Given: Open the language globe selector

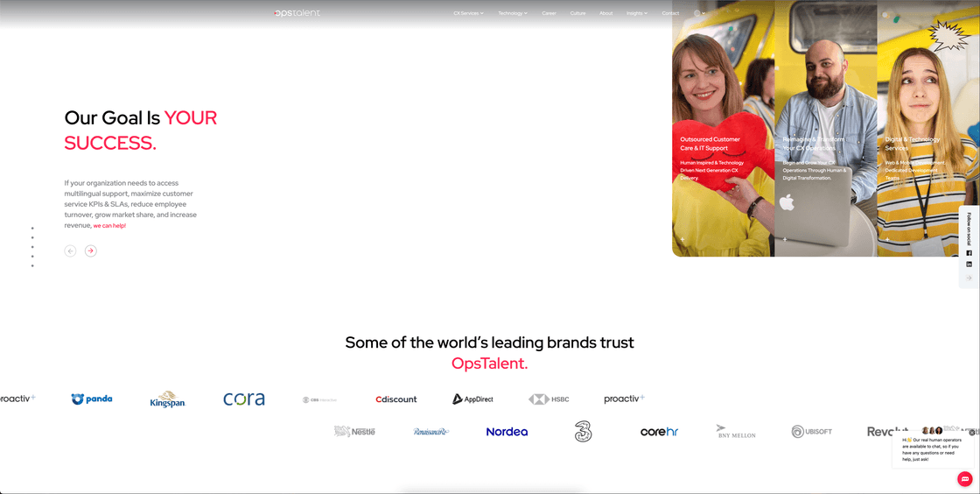Looking at the screenshot, I should pos(699,13).
